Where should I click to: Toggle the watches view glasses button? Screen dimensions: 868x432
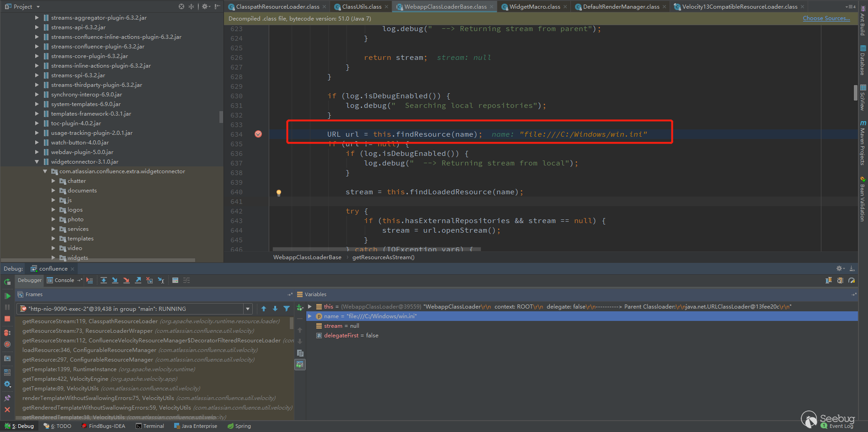pyautogui.click(x=300, y=364)
